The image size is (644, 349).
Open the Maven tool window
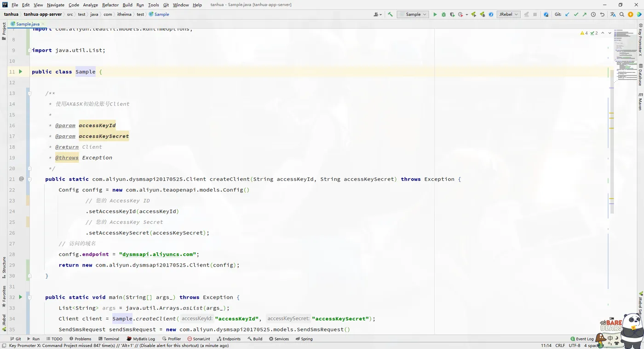pos(640,101)
